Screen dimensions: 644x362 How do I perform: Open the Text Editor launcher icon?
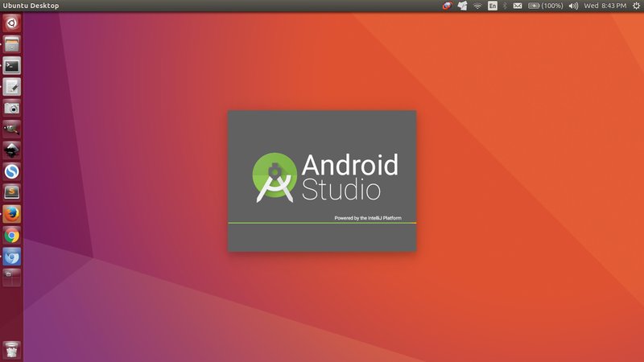(x=11, y=87)
